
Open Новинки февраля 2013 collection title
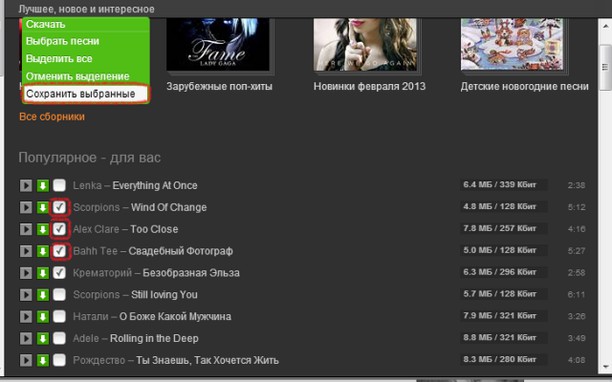[369, 86]
